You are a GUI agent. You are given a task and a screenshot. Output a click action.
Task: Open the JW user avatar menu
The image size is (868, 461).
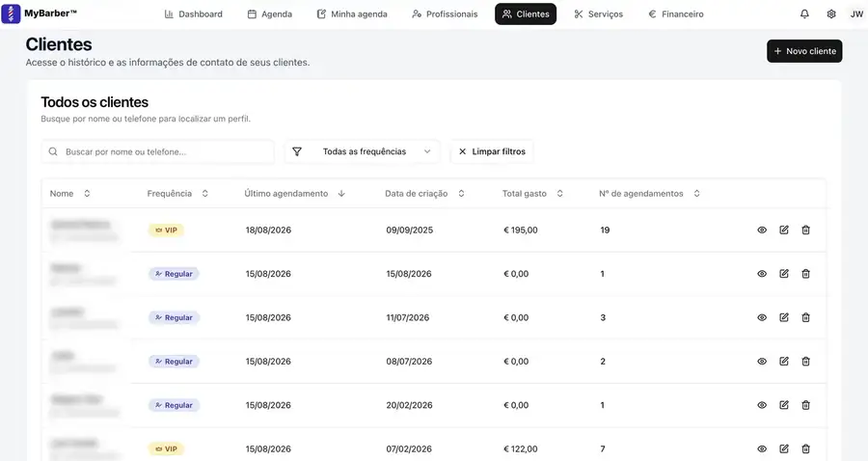coord(856,14)
